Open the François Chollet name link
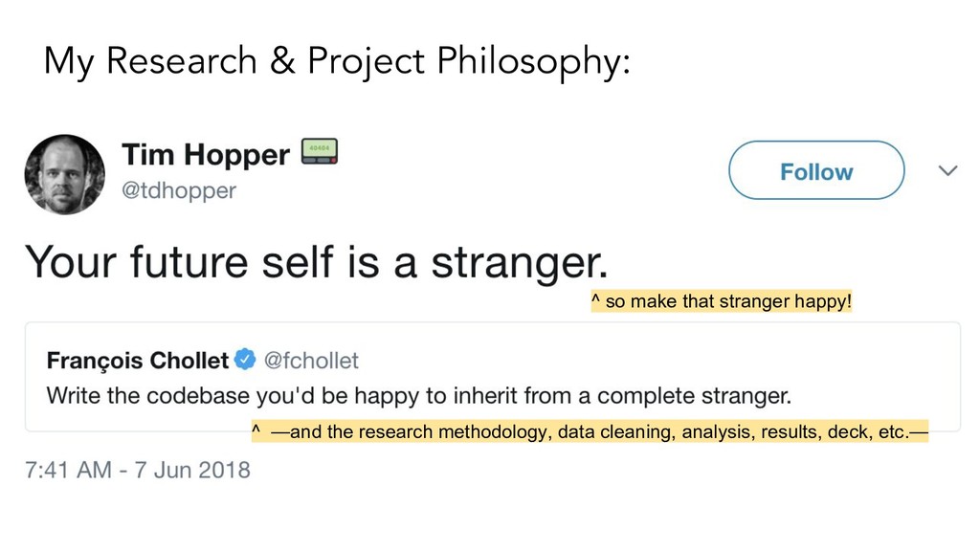980x551 pixels. pyautogui.click(x=138, y=361)
